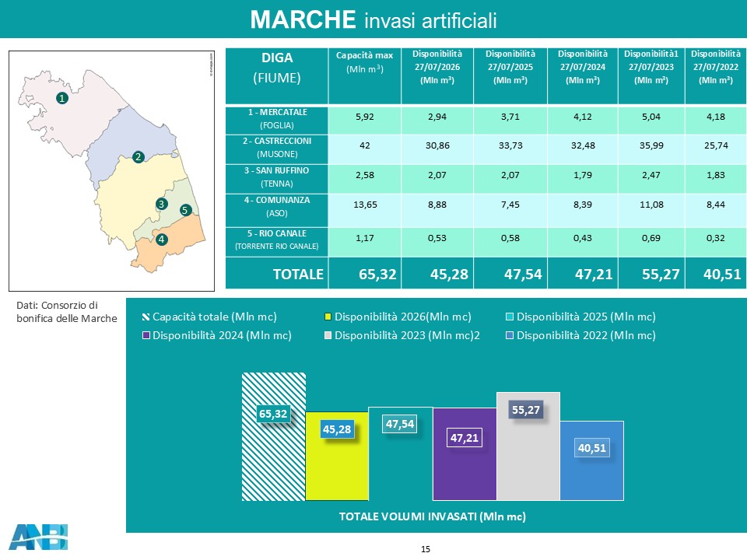Click the 65,32 hatched capacity bar
This screenshot has width=747, height=560.
coord(273,436)
